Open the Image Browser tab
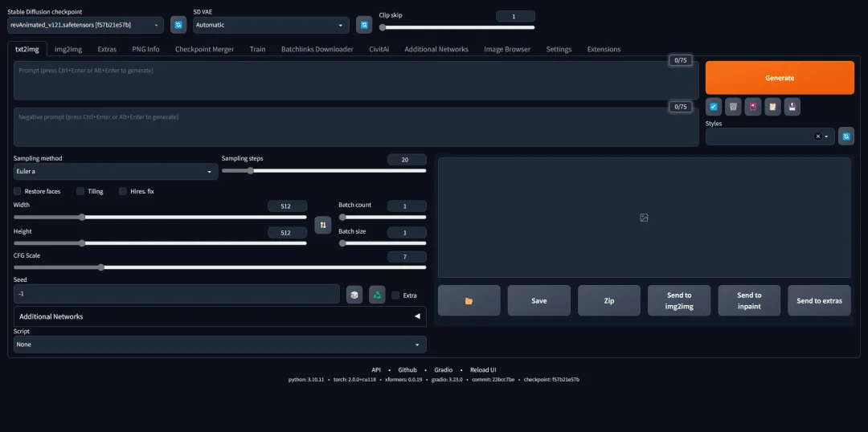The height and width of the screenshot is (432, 868). [507, 49]
